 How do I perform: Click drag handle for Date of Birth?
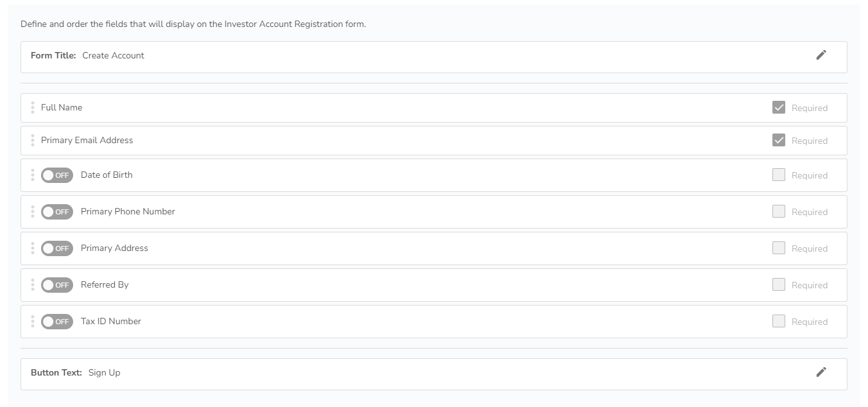click(x=33, y=175)
